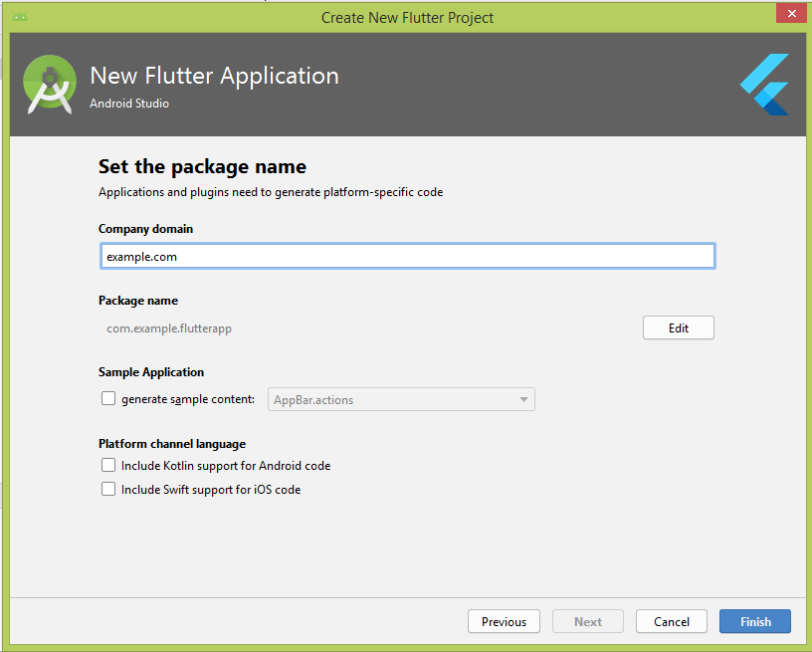Close the Create New Flutter Project dialog
The width and height of the screenshot is (812, 652).
pos(791,14)
